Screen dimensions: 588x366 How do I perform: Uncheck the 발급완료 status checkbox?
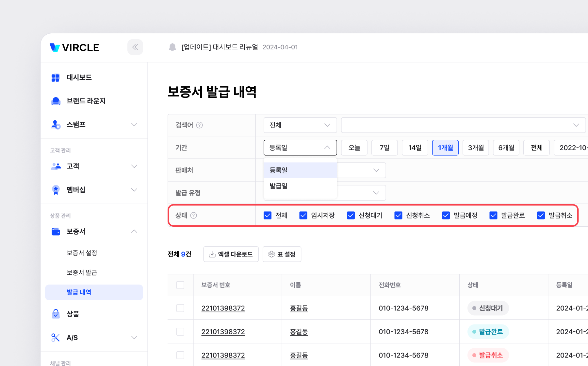(493, 215)
